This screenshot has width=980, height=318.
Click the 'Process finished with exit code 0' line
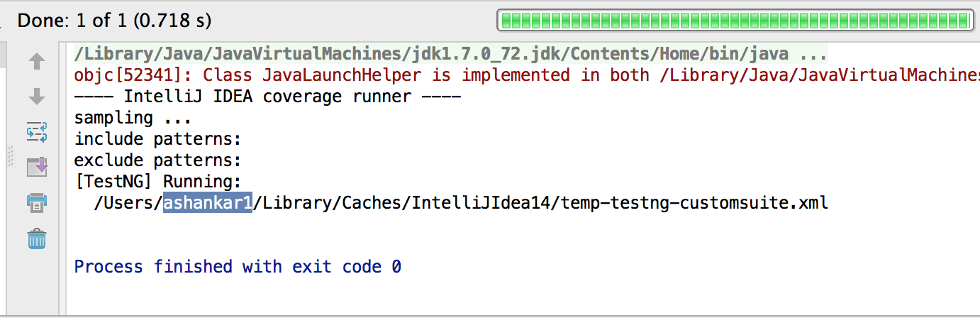[238, 267]
